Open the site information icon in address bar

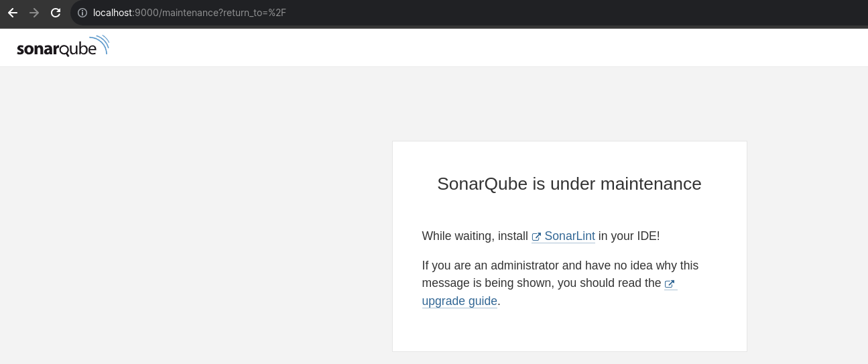click(82, 13)
